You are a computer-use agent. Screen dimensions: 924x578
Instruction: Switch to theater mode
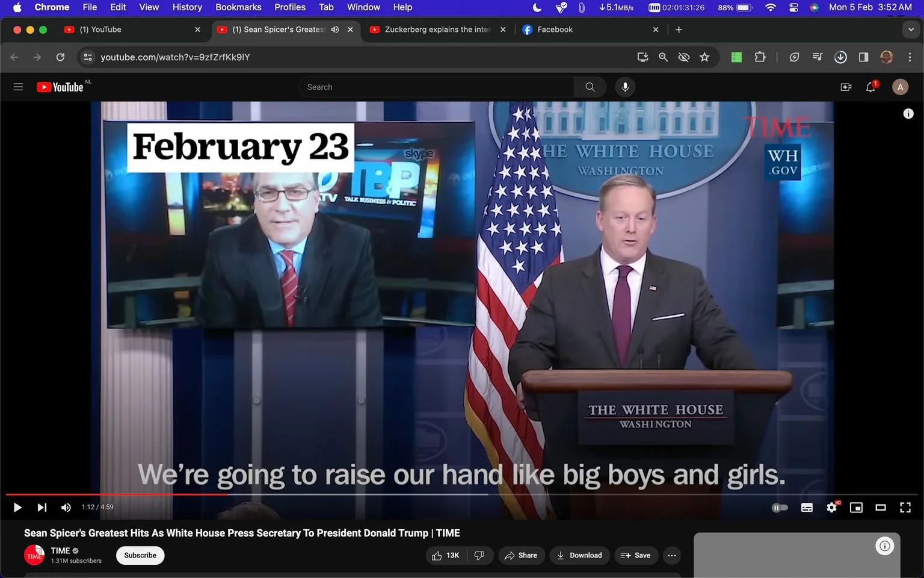coord(881,508)
